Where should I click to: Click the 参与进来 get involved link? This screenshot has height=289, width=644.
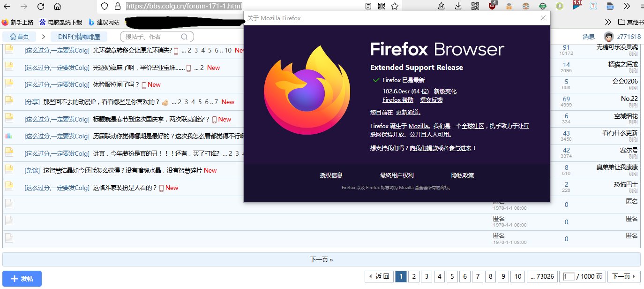tap(461, 148)
